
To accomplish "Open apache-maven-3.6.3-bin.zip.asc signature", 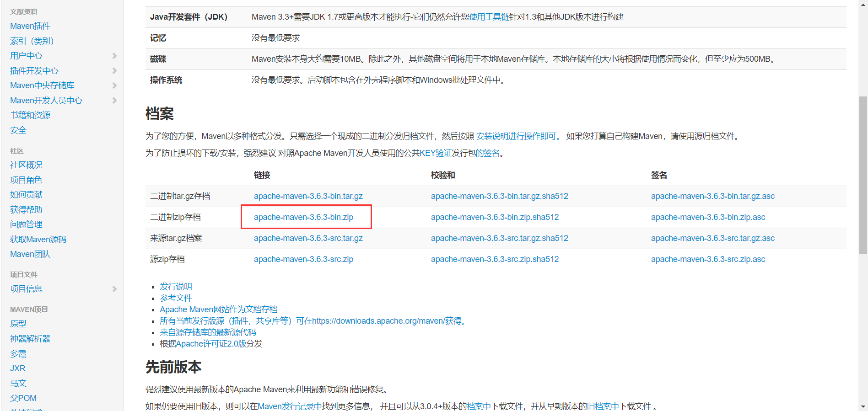I will click(x=708, y=217).
